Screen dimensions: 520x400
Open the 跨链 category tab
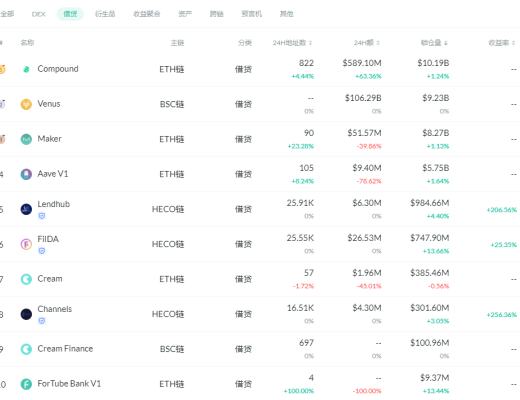[x=216, y=14]
